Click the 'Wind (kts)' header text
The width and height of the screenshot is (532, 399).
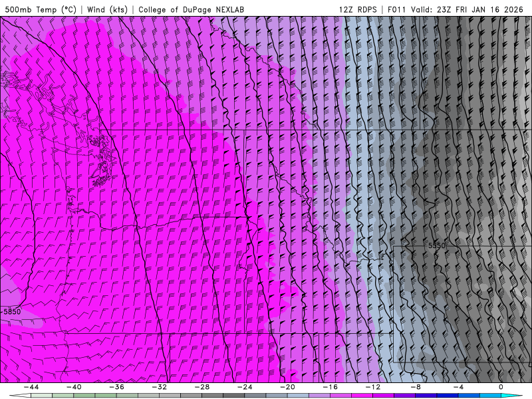tap(107, 9)
